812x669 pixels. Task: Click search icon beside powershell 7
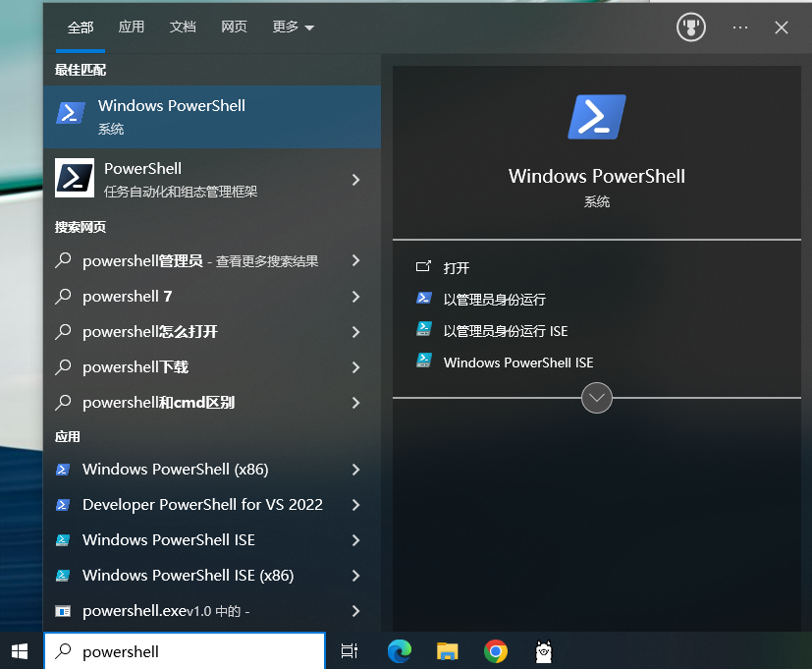pyautogui.click(x=63, y=296)
